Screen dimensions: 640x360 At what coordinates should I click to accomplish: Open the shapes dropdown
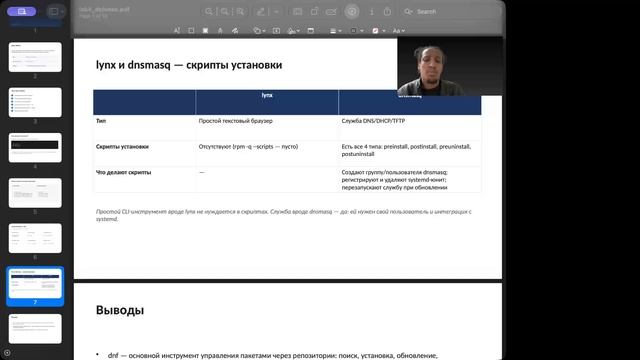click(259, 31)
